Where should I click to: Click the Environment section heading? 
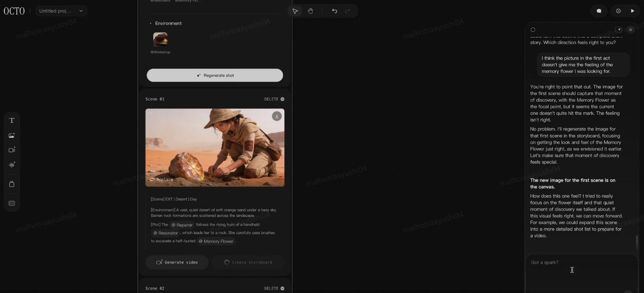point(168,23)
